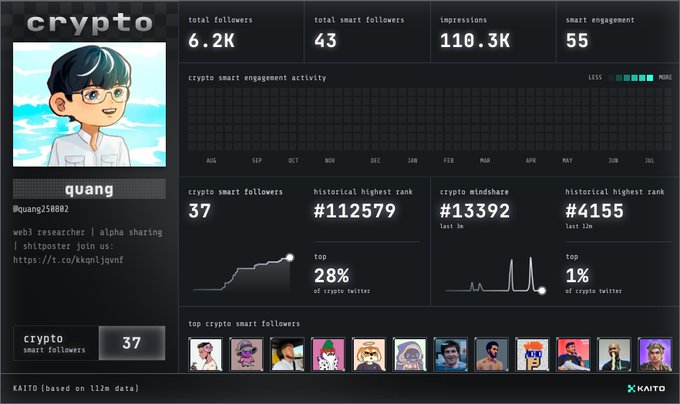The image size is (680, 404).
Task: Click the top 28% of crypto twitter
Action: [332, 276]
